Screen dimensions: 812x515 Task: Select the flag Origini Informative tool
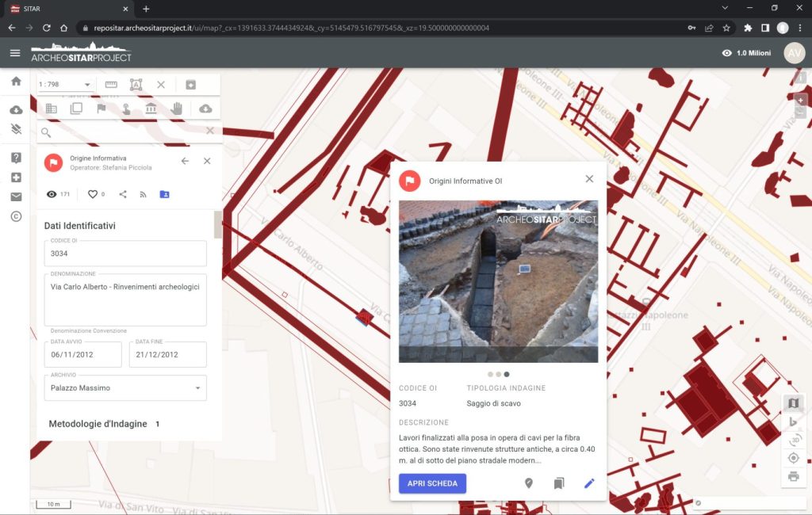coord(101,109)
